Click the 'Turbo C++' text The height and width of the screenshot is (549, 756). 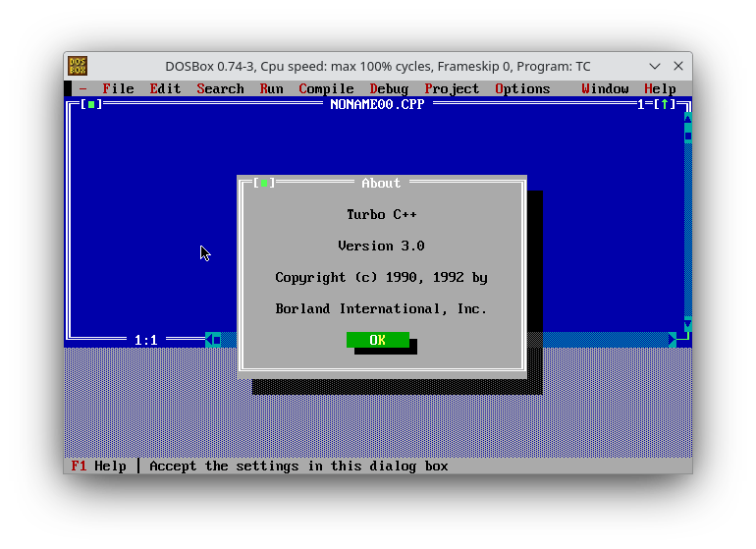[x=381, y=214]
